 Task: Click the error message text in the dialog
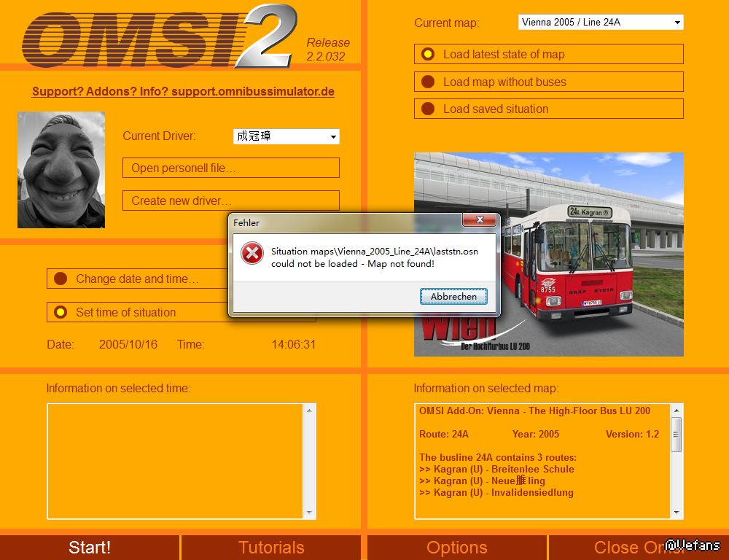click(x=374, y=257)
